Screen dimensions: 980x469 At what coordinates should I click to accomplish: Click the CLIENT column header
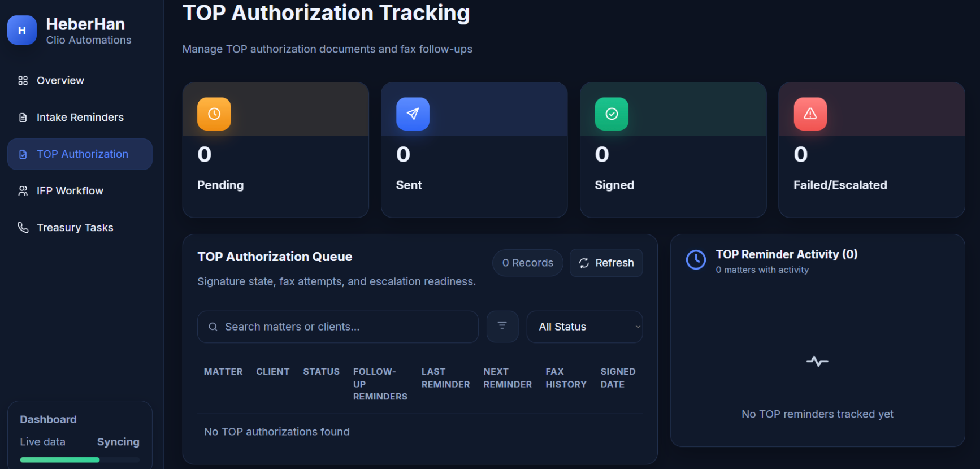(x=273, y=371)
